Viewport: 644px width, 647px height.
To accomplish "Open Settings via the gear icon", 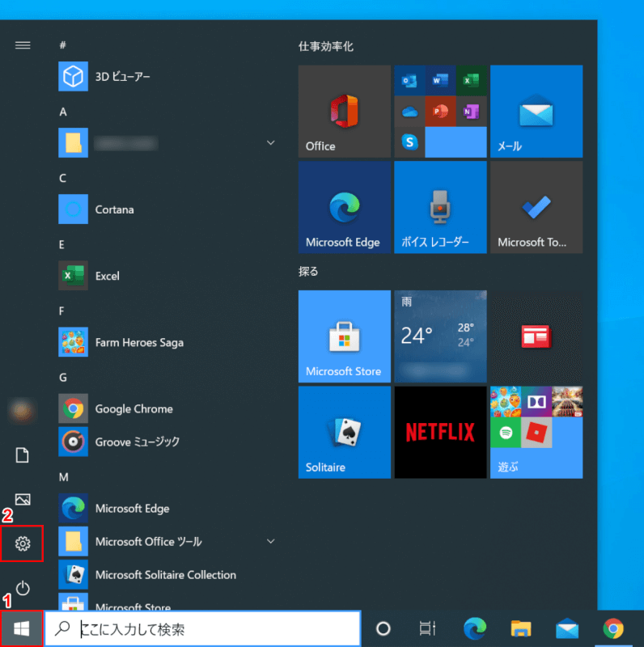I will coord(23,543).
